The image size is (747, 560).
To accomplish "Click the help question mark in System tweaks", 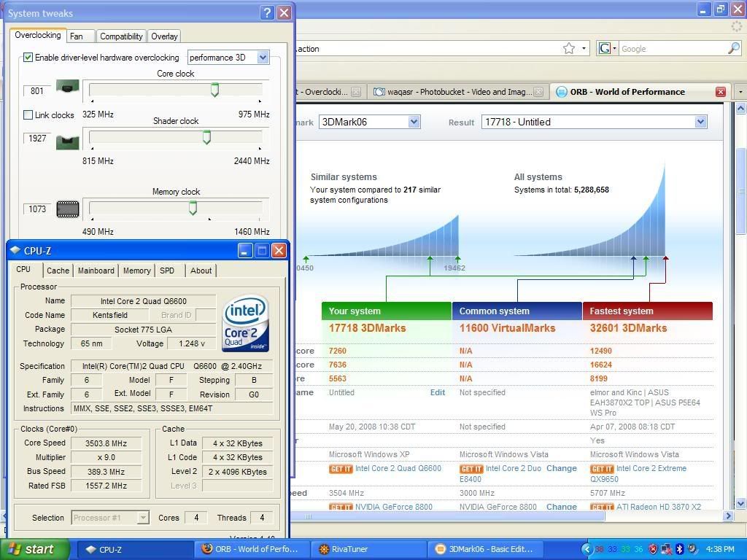I will [267, 13].
